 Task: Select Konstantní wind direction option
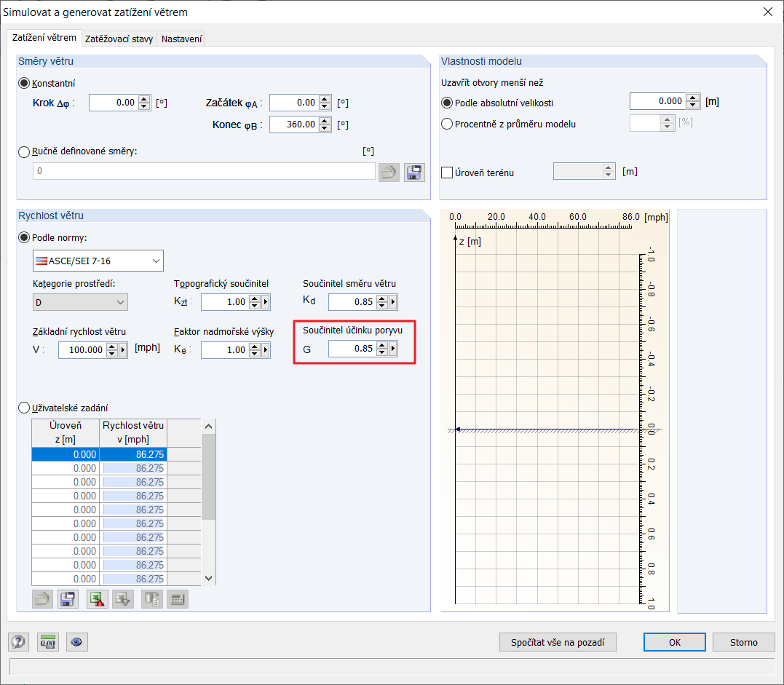pos(24,83)
